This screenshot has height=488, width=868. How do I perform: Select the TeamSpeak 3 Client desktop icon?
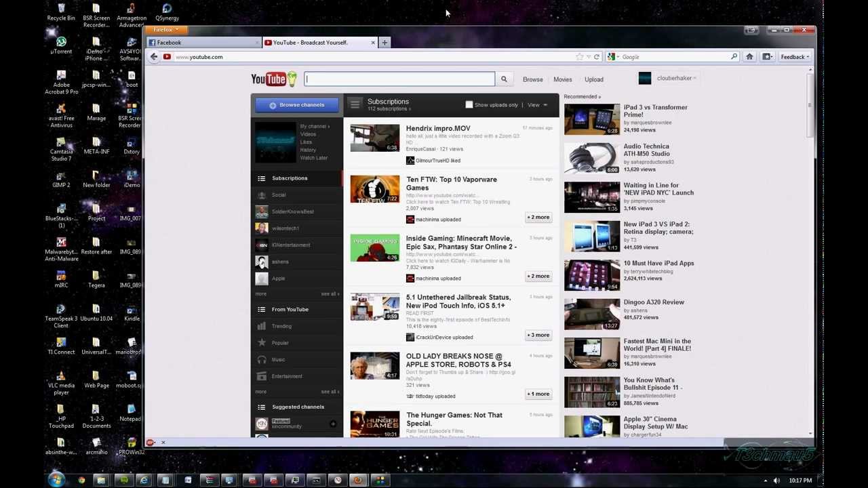61,316
